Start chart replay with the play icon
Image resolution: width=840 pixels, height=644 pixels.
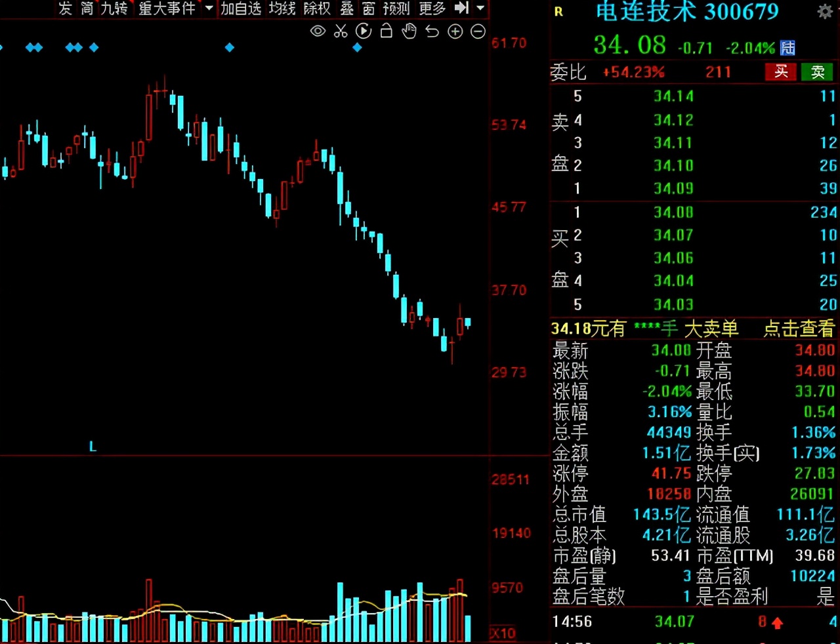pos(364,31)
